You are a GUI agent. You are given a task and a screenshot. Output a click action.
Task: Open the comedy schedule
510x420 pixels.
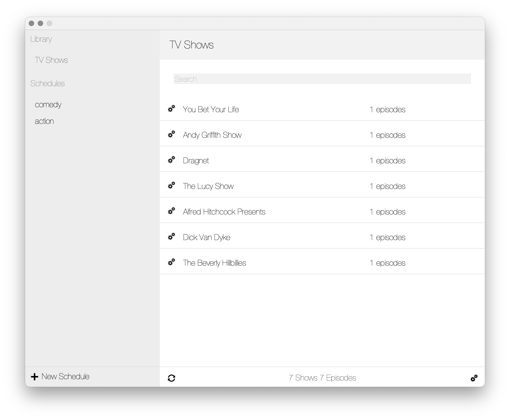click(x=48, y=105)
